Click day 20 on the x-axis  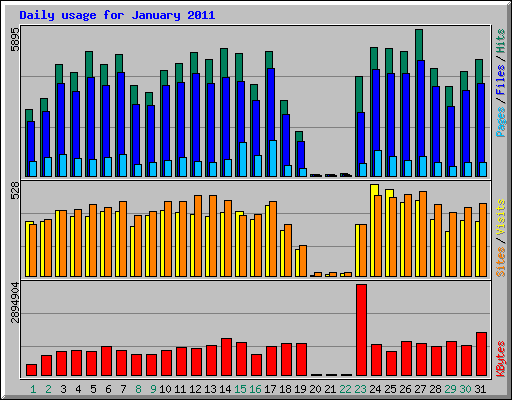point(315,389)
